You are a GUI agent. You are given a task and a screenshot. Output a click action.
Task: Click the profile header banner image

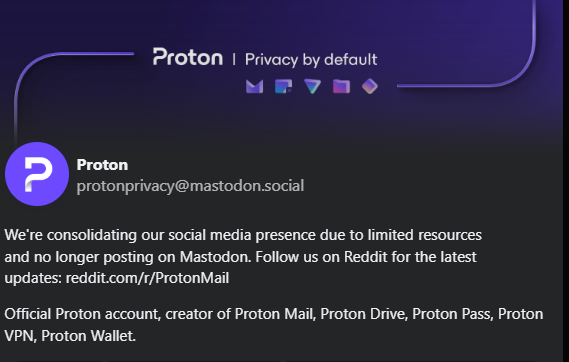[281, 69]
